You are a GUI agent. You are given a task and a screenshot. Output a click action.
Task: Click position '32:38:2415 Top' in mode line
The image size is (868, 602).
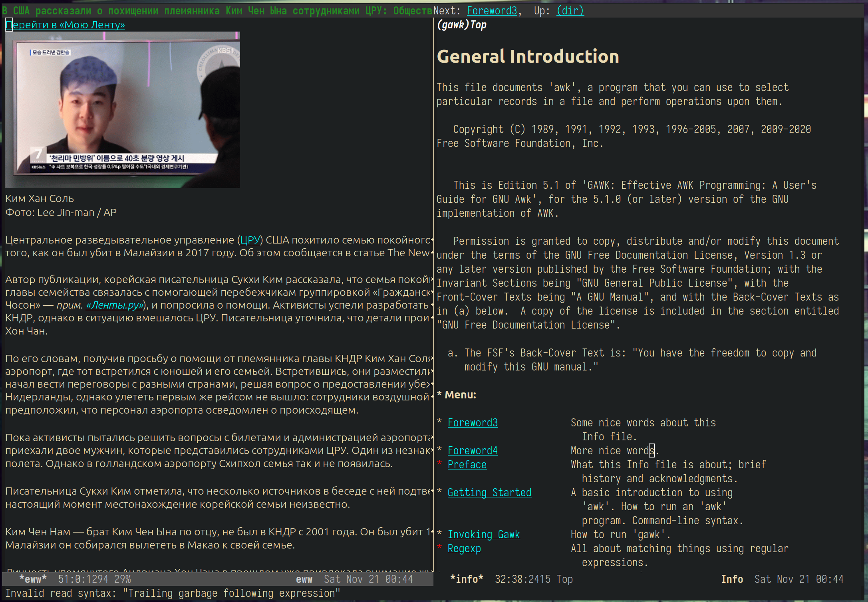[x=534, y=579]
